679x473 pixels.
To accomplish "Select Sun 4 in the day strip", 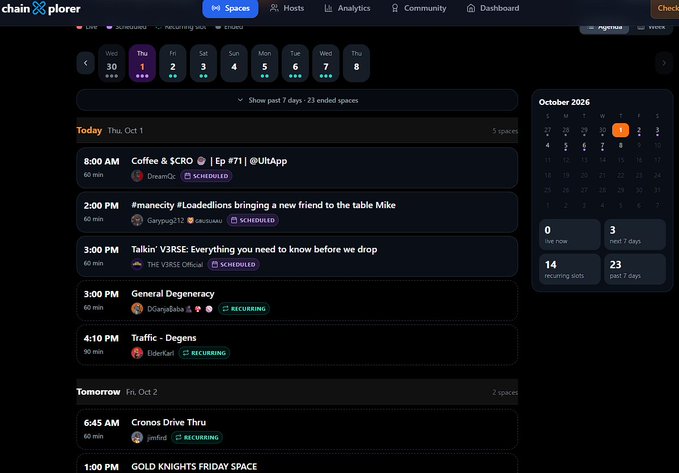I will 234,63.
